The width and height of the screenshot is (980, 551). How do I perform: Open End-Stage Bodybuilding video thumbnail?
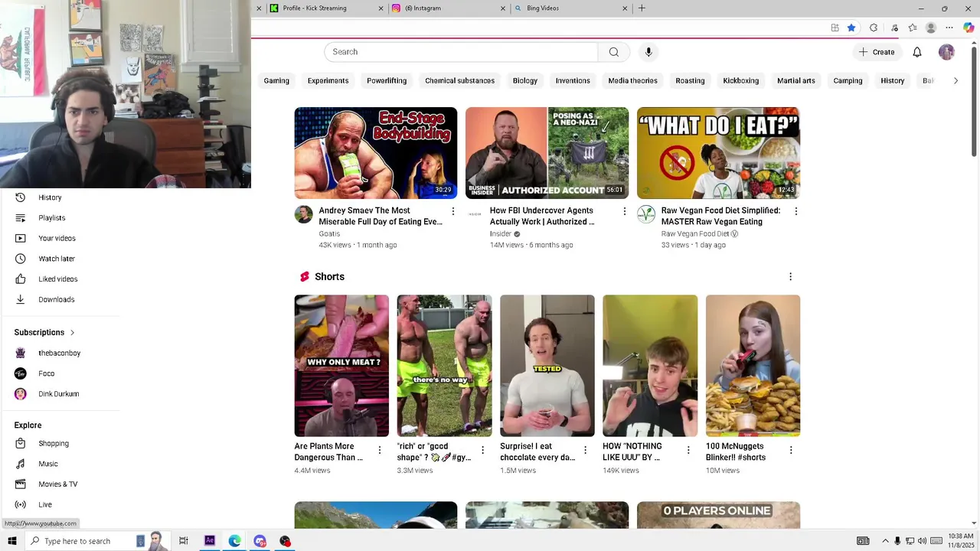376,153
